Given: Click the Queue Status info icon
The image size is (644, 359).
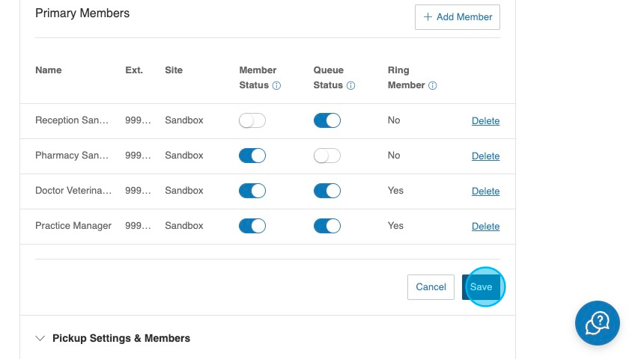Looking at the screenshot, I should pos(350,86).
